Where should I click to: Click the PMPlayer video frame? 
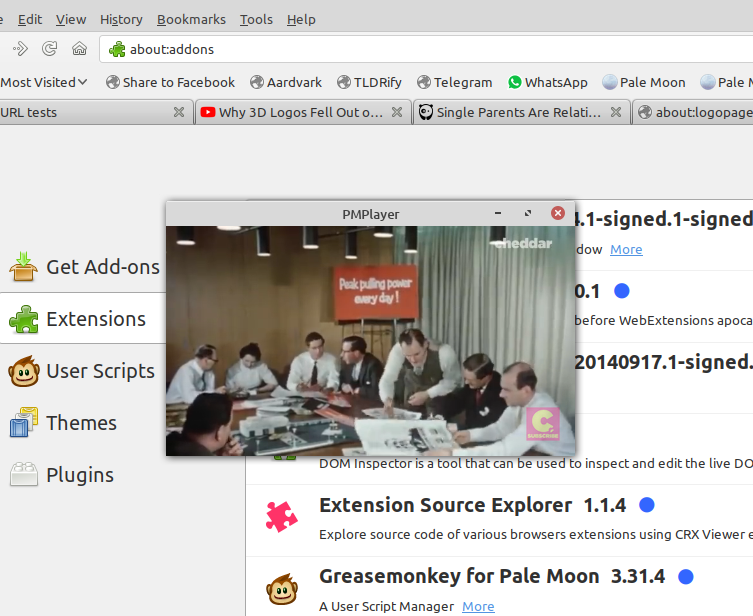[x=370, y=341]
